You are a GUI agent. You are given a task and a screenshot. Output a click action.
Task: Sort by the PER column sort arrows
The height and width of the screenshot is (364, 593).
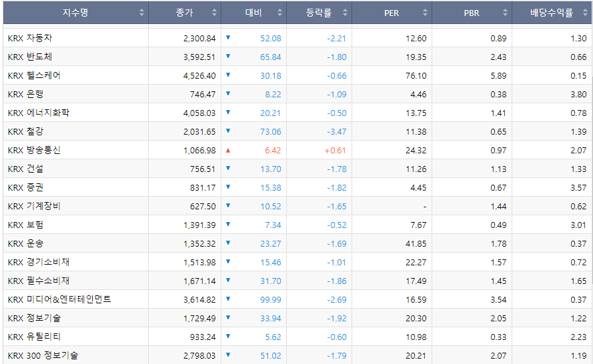425,13
